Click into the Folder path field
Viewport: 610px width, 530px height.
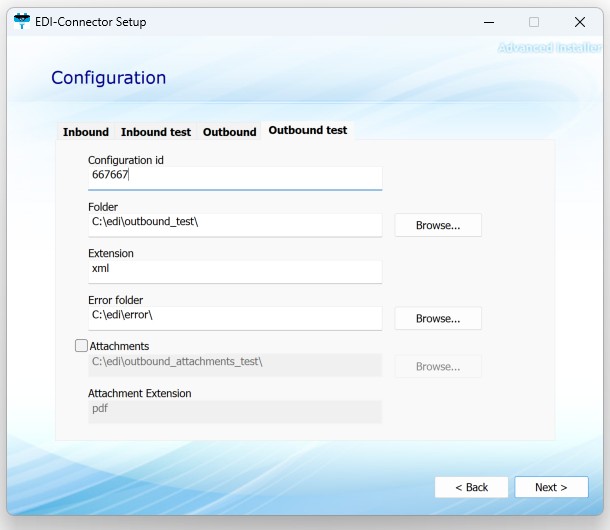click(x=234, y=222)
